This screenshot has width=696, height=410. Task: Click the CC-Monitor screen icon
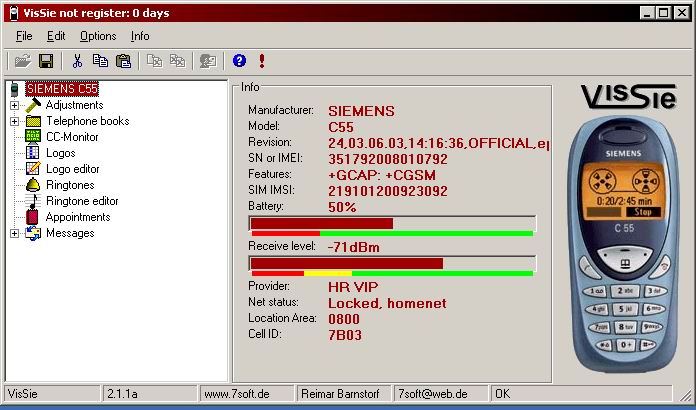point(33,137)
